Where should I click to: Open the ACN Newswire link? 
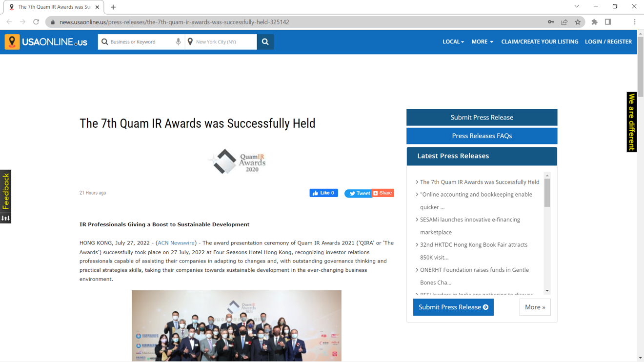click(x=176, y=243)
